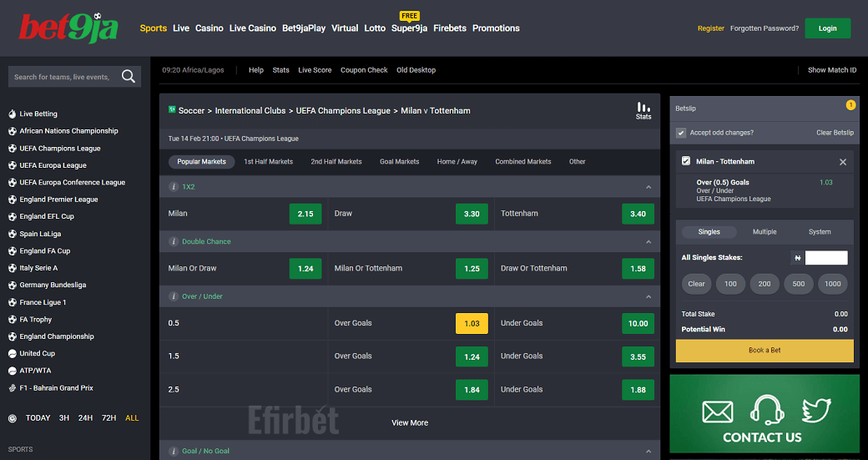Click the Goal / No Goal info icon
868x460 pixels.
pyautogui.click(x=174, y=451)
